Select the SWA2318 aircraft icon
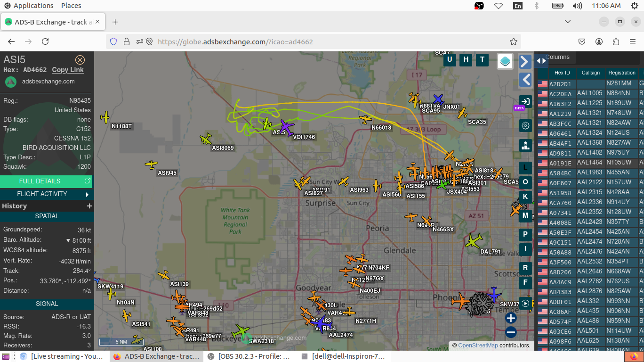 241,331
